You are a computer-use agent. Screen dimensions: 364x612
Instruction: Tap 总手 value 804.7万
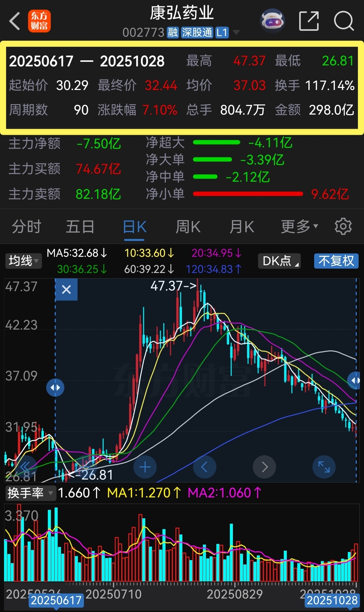pos(243,110)
